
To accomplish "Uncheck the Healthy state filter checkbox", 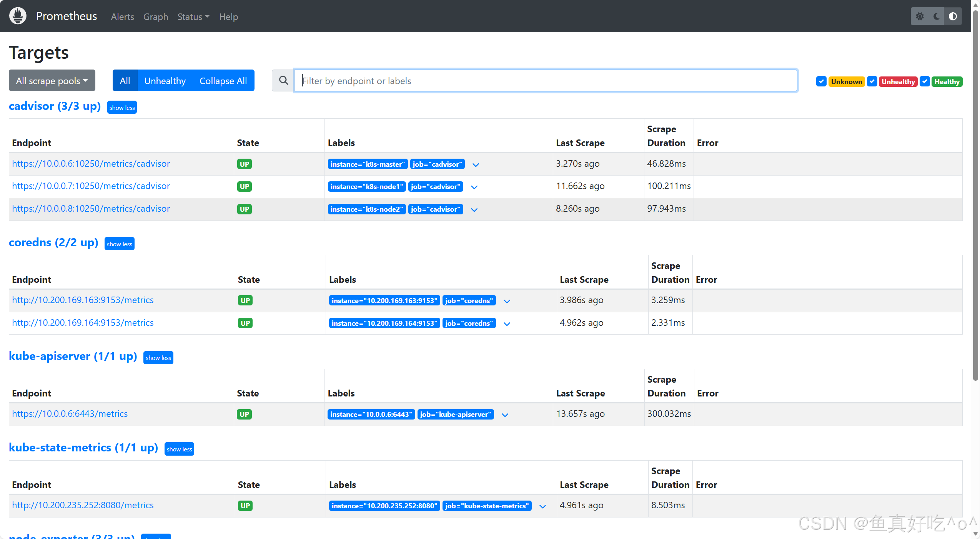I will coord(925,81).
